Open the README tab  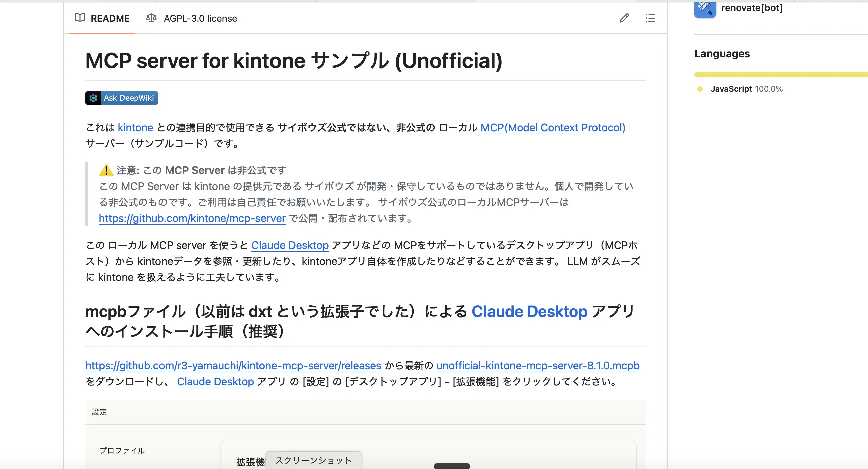tap(102, 18)
